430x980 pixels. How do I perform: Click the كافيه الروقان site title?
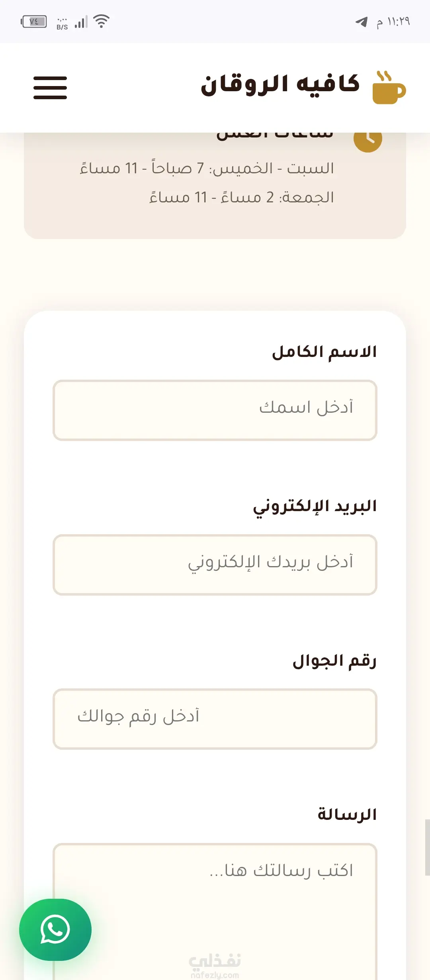[280, 84]
